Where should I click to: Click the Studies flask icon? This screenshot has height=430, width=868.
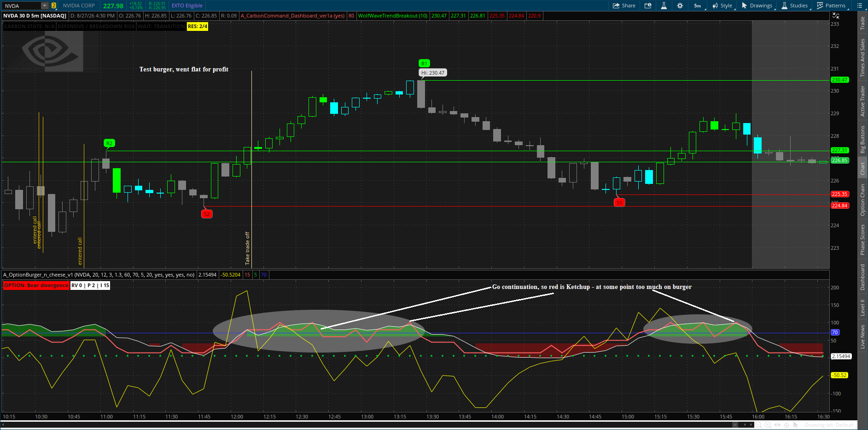(x=784, y=6)
